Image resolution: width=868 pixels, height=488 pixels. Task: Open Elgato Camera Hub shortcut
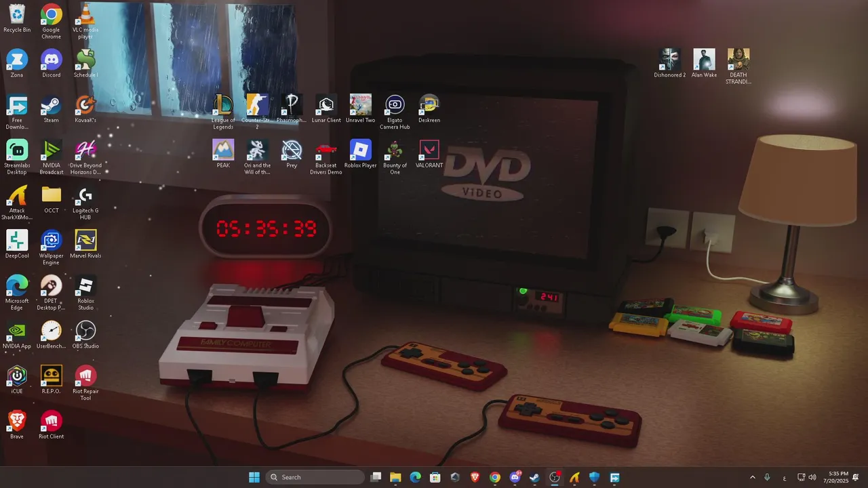[395, 113]
